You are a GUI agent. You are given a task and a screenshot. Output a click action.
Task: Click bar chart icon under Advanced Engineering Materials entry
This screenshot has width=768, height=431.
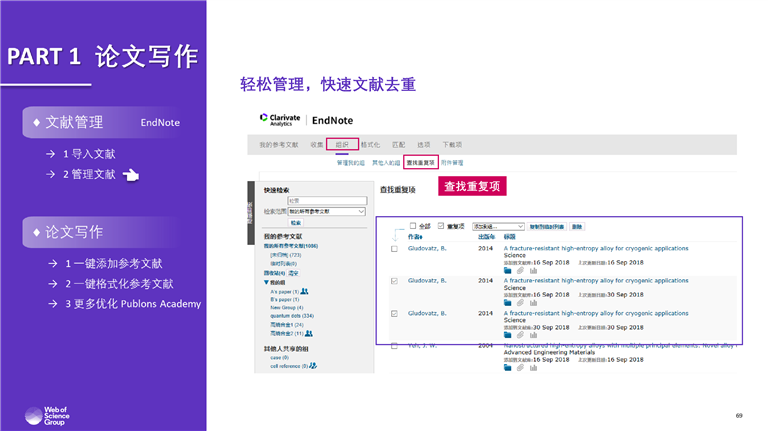point(533,367)
